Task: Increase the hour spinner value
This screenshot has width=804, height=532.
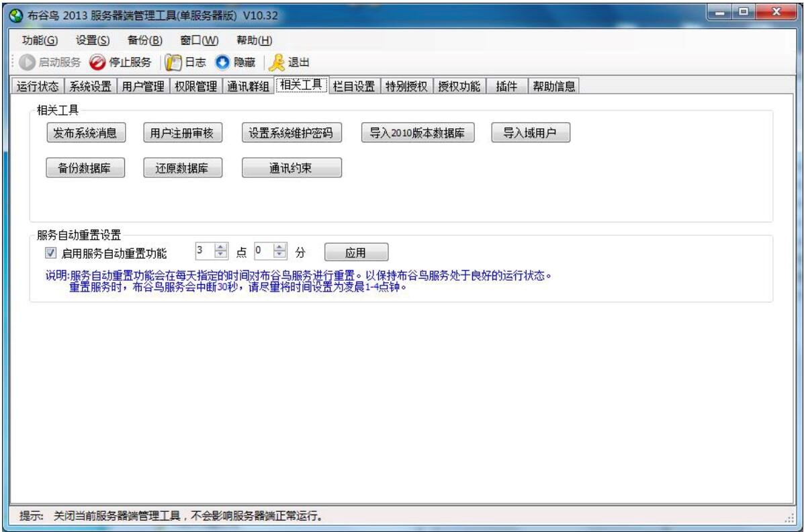Action: tap(220, 247)
